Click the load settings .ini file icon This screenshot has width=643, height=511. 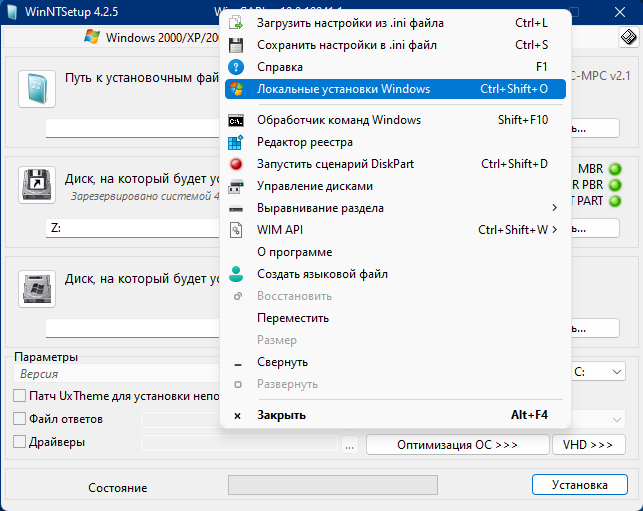click(236, 23)
